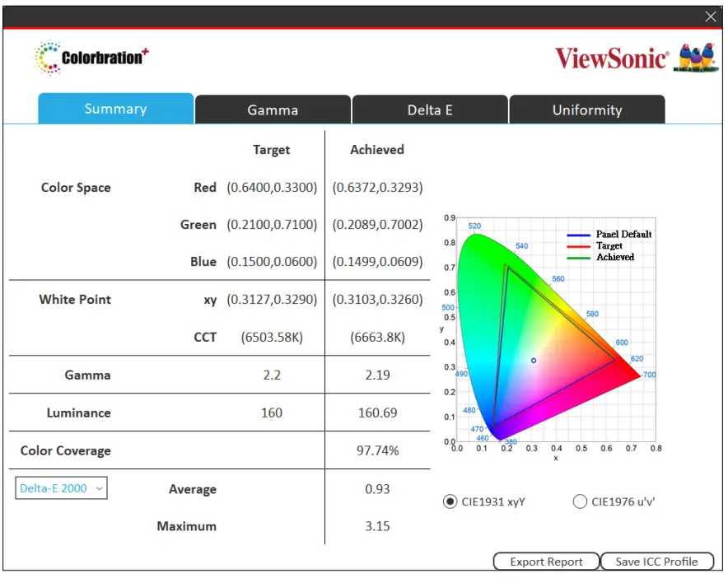This screenshot has height=578, width=728.
Task: Expand the Delta-E metric selector
Action: click(60, 488)
